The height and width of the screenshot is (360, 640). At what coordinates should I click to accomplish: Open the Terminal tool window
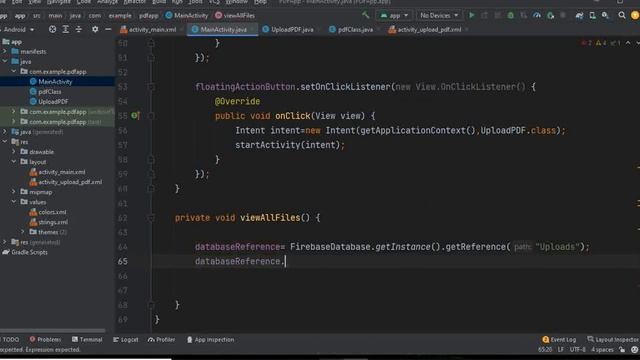pyautogui.click(x=87, y=340)
